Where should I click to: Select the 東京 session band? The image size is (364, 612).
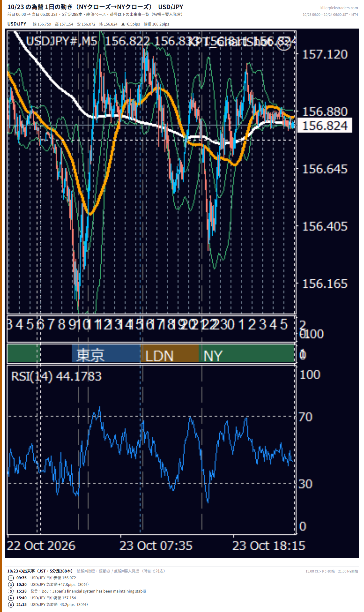[106, 354]
